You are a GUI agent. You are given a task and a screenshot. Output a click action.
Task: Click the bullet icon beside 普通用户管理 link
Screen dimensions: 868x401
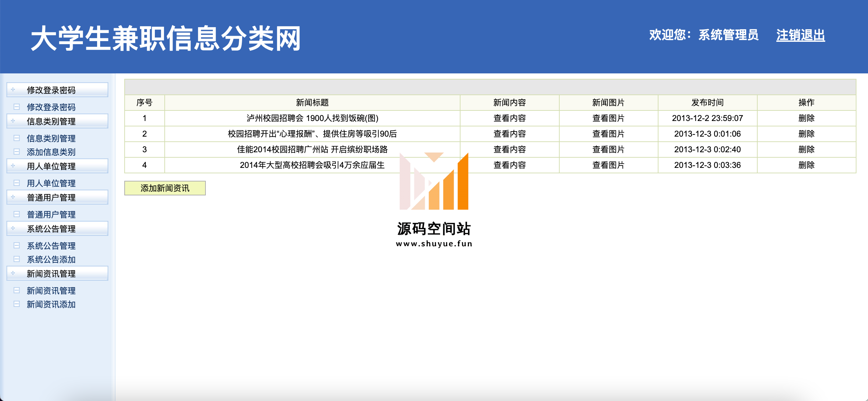pyautogui.click(x=17, y=214)
